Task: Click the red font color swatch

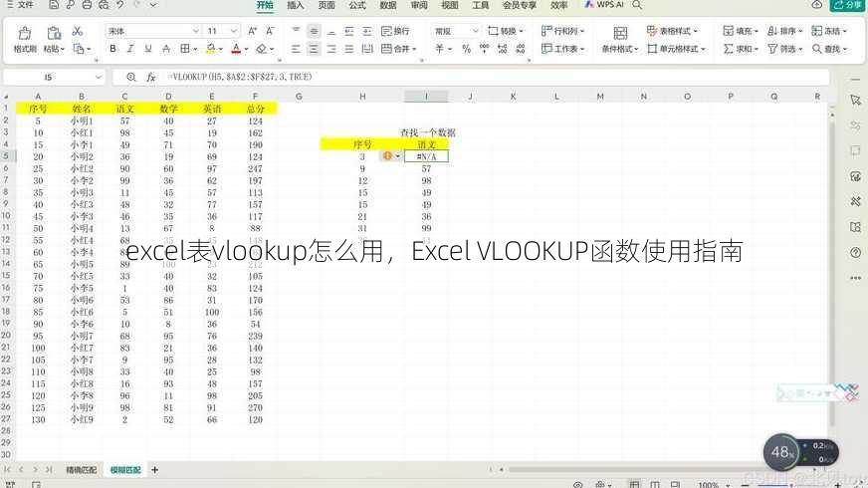Action: pyautogui.click(x=236, y=49)
